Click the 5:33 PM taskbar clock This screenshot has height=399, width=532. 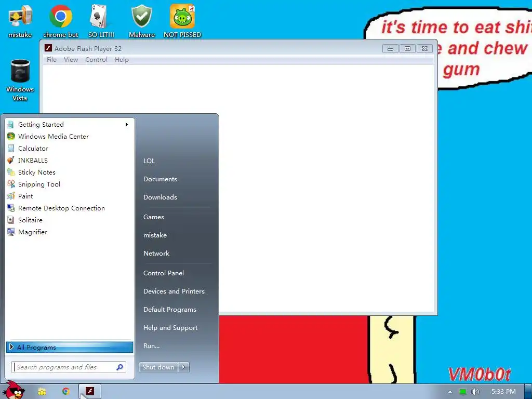503,392
